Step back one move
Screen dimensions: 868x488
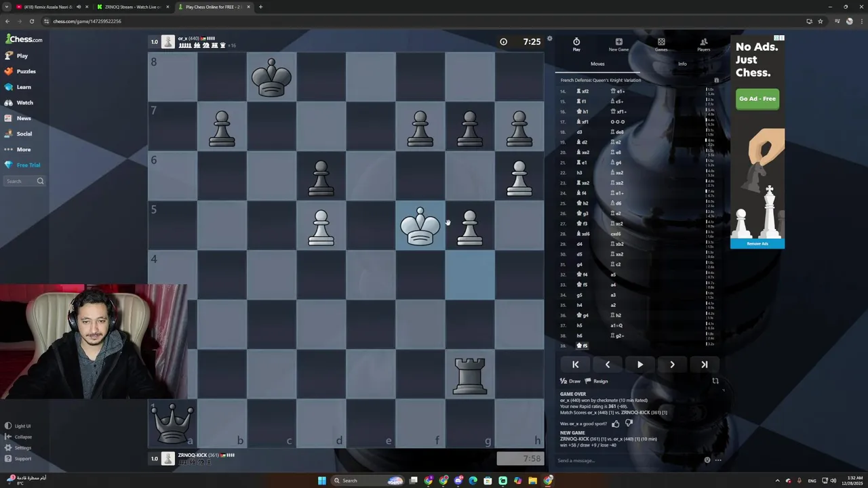(608, 365)
